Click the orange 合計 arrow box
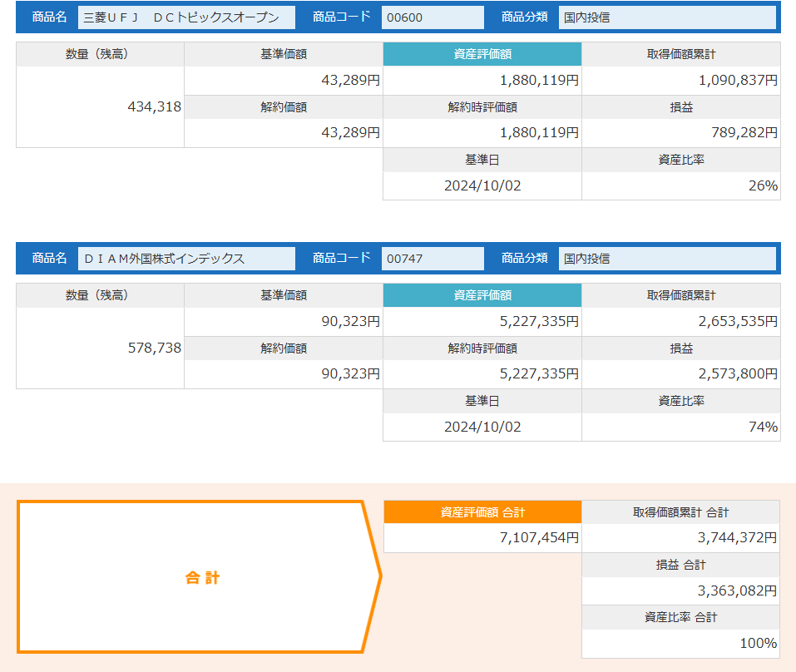The width and height of the screenshot is (796, 672). point(199,577)
